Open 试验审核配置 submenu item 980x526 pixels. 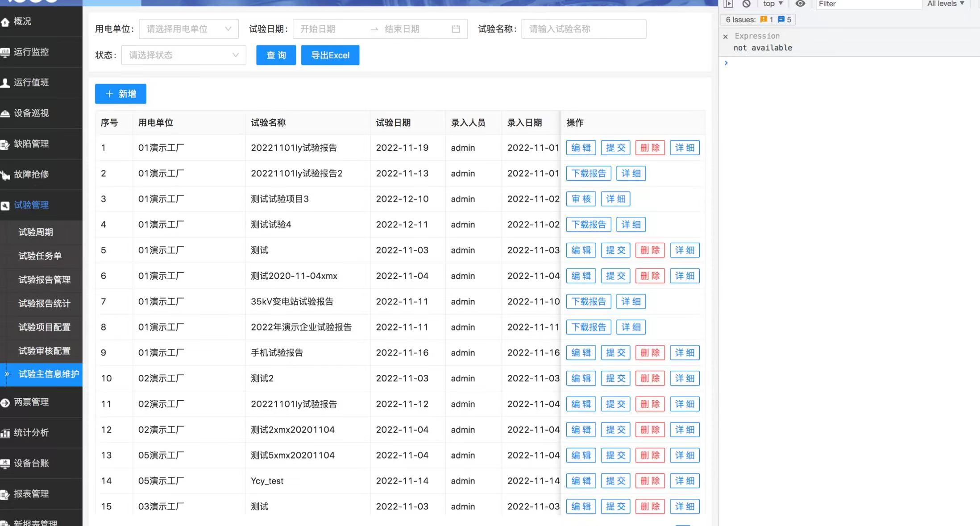41,351
